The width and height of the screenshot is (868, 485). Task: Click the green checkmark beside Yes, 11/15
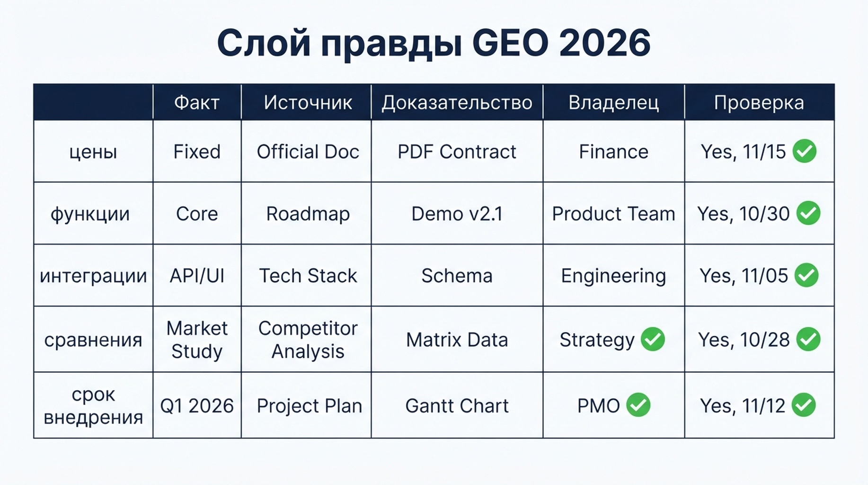click(805, 151)
